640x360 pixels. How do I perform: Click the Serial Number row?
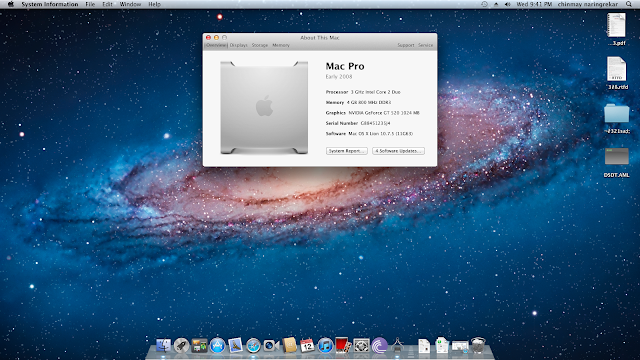tap(358, 123)
